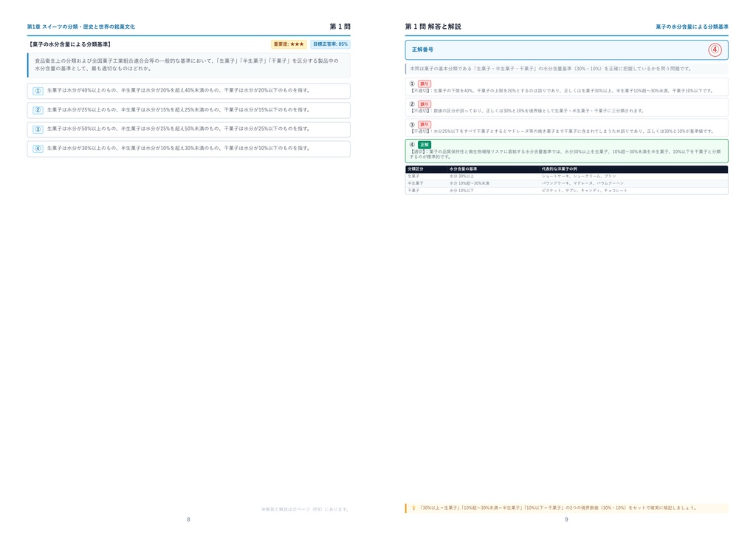Click the 目標正解率 85% badge
The width and height of the screenshot is (756, 535).
coord(330,44)
